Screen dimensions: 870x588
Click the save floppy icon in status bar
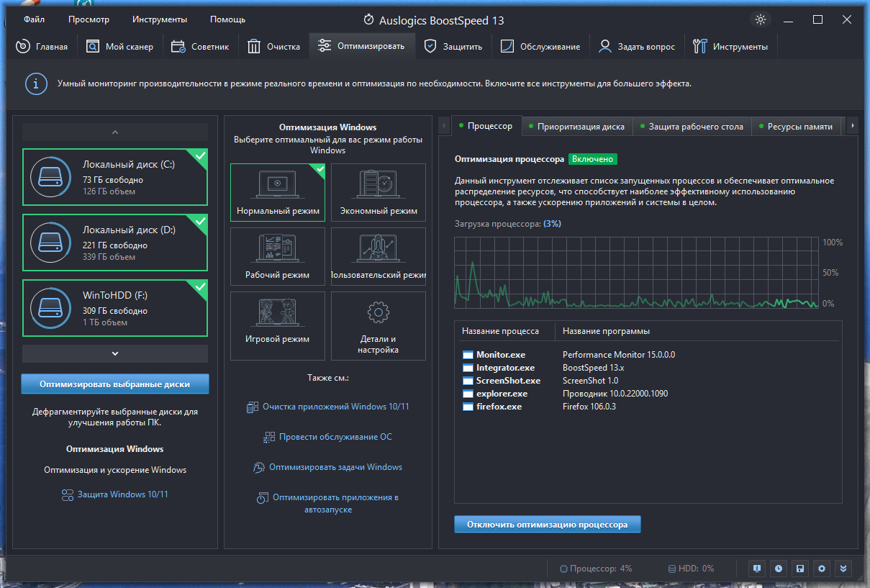(799, 568)
